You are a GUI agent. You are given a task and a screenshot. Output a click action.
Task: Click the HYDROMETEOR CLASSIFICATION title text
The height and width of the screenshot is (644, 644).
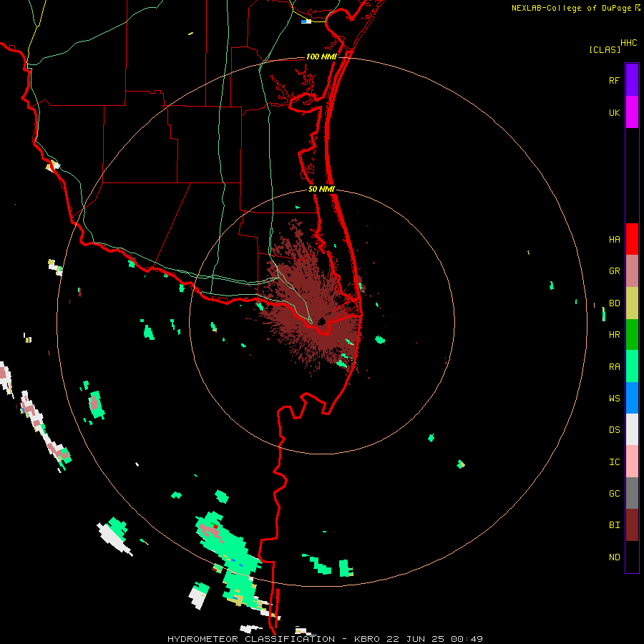tap(251, 639)
